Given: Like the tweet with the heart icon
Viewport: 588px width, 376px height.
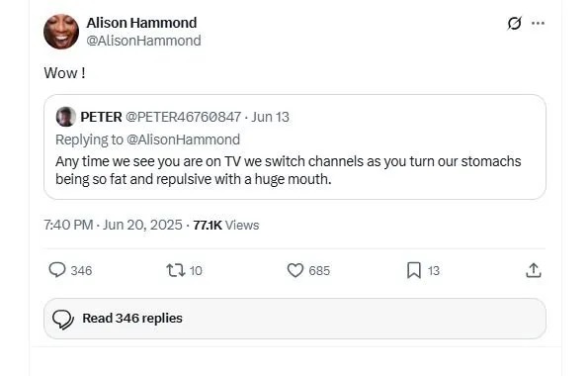Looking at the screenshot, I should tap(295, 270).
